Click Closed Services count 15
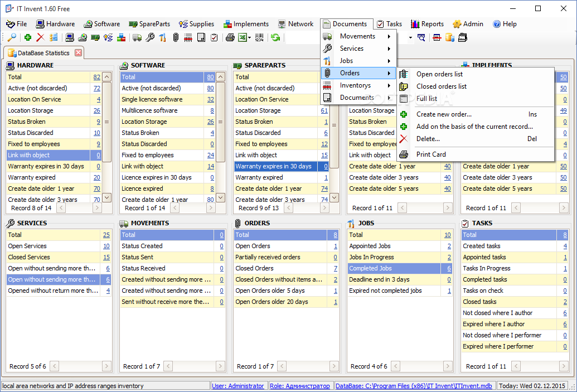Viewport: 577px width, 392px height. tap(106, 257)
